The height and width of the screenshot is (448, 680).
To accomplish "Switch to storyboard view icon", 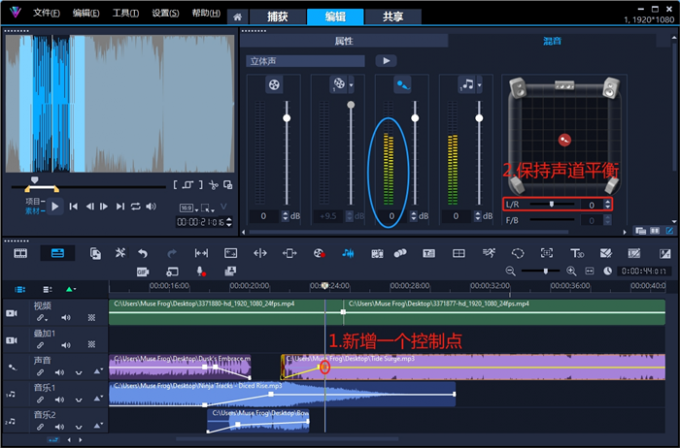I will click(x=20, y=253).
